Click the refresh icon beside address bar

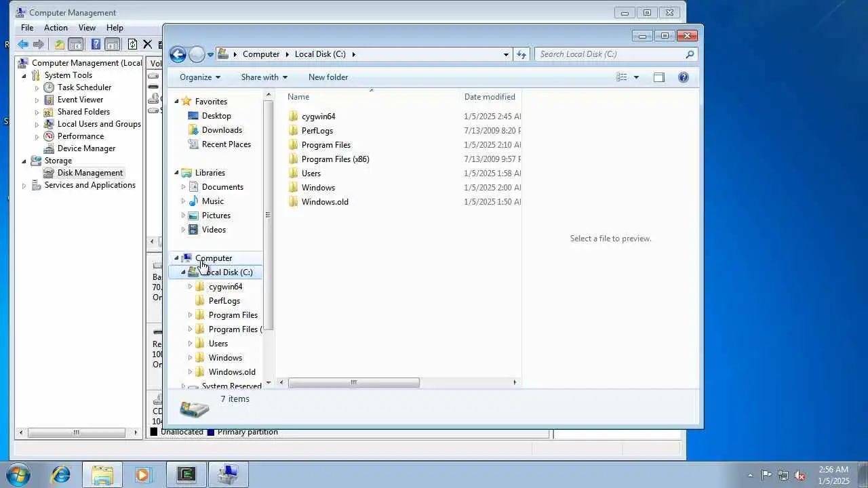click(x=521, y=54)
